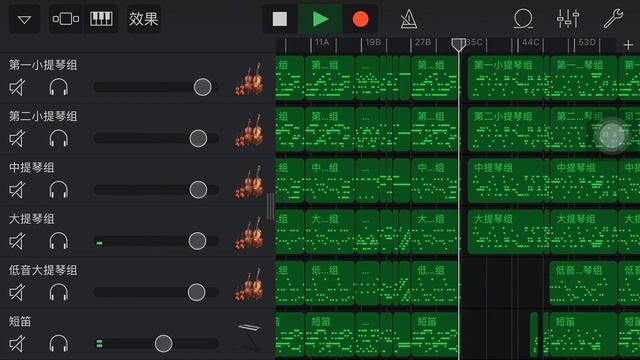Toggle the metronome
Viewport: 640px width, 360px height.
409,19
